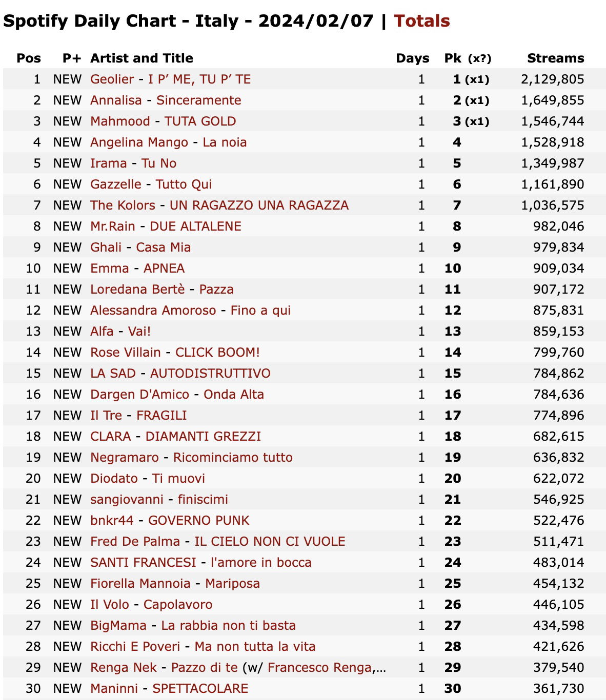Open the song link APNEA
This screenshot has width=606, height=700.
[x=164, y=268]
